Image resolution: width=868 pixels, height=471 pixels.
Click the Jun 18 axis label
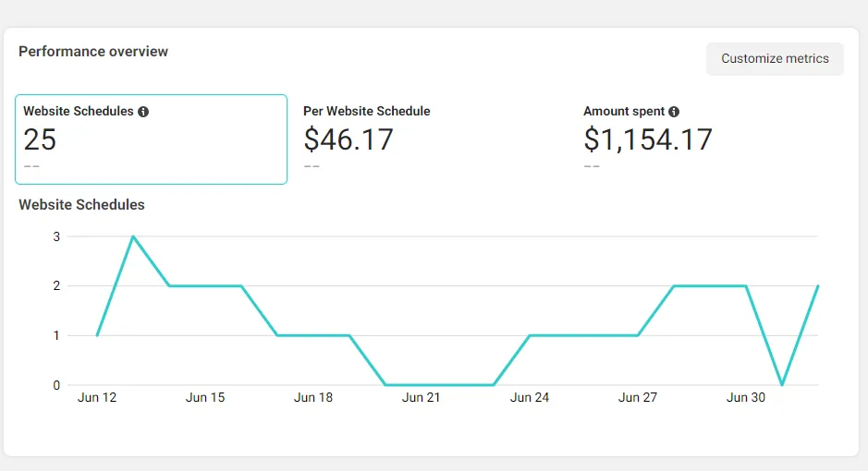[313, 398]
